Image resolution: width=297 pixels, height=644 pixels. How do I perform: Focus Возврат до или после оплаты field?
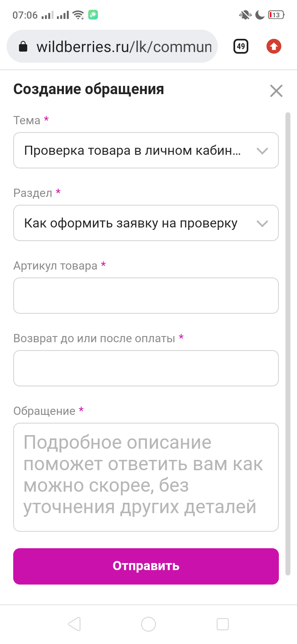[x=146, y=368]
